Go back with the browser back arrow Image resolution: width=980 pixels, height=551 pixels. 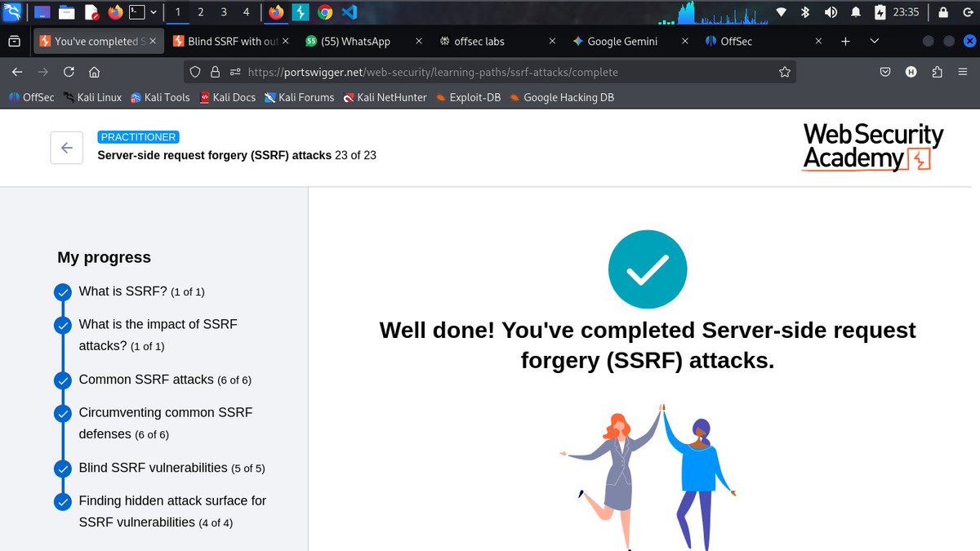point(17,72)
